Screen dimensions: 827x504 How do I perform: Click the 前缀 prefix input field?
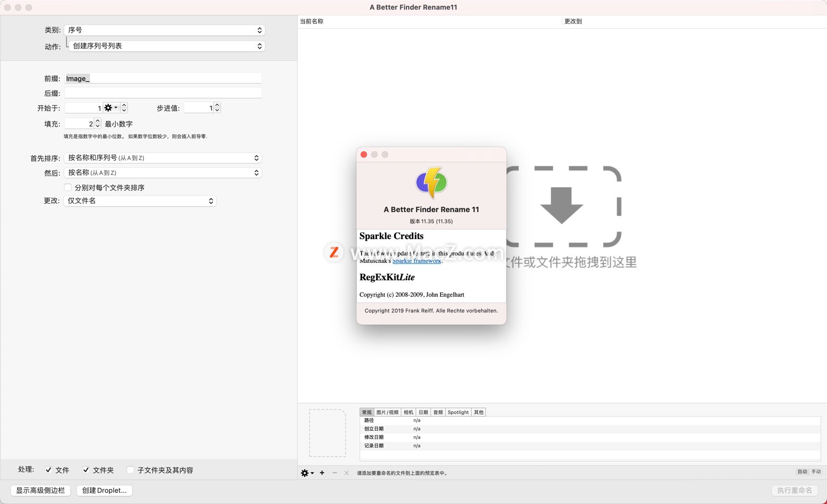point(163,78)
